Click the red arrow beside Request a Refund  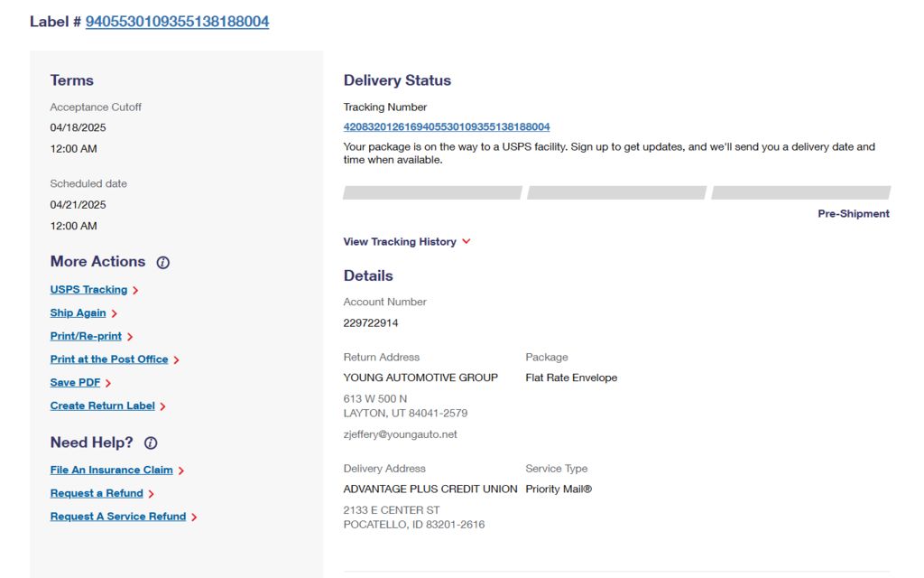(x=151, y=494)
